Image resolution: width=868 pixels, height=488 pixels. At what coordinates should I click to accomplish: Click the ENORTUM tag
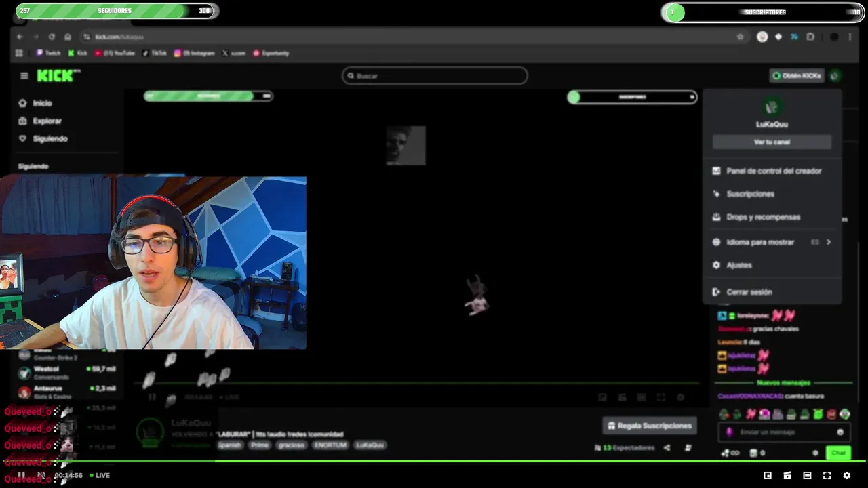pos(330,445)
